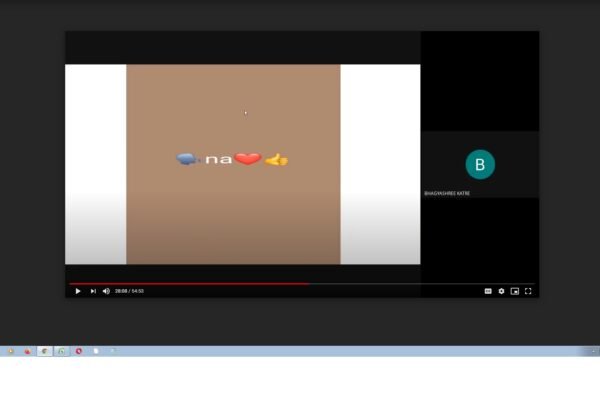Skip to the next video

pyautogui.click(x=93, y=291)
